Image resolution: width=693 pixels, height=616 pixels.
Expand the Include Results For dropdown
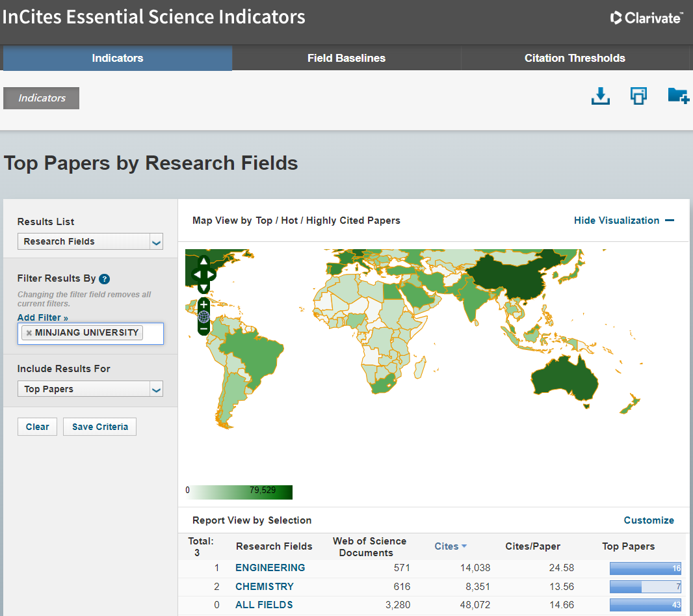(155, 390)
